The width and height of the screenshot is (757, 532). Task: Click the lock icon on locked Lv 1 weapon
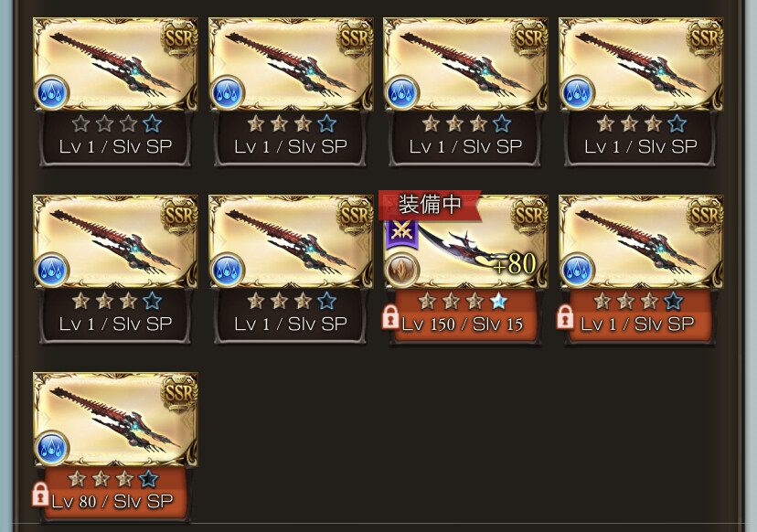point(565,317)
